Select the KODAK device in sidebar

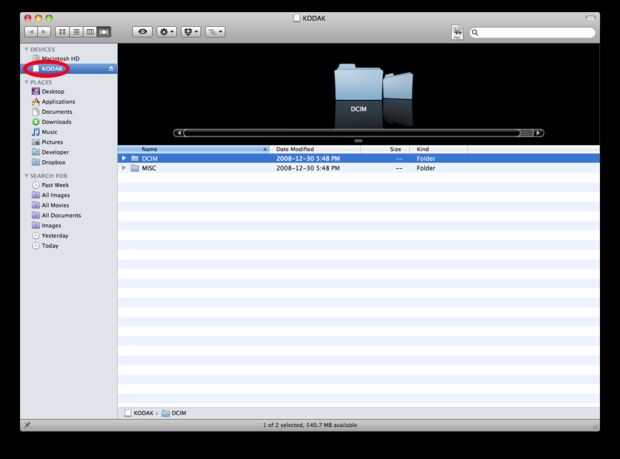(69, 69)
